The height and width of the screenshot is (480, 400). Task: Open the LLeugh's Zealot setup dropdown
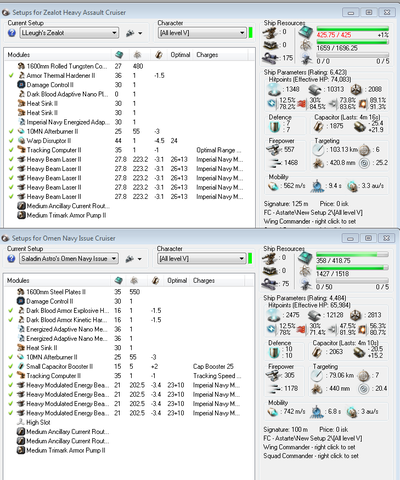[69, 33]
